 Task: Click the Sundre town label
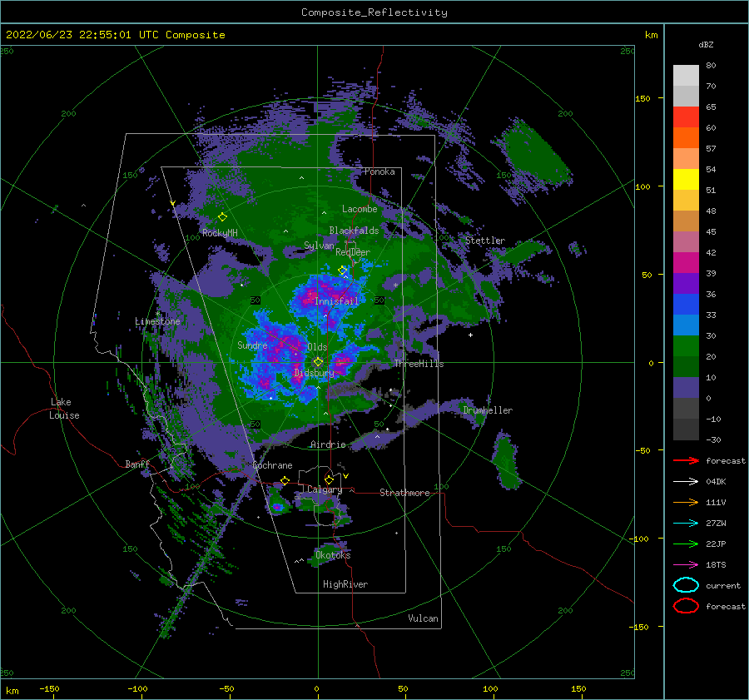tap(252, 345)
